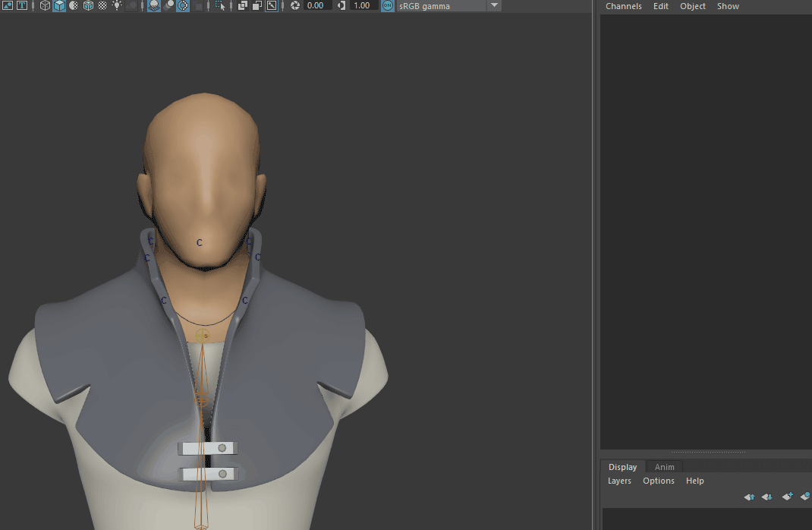Move the selected display layer down
Viewport: 812px width, 530px height.
(767, 497)
